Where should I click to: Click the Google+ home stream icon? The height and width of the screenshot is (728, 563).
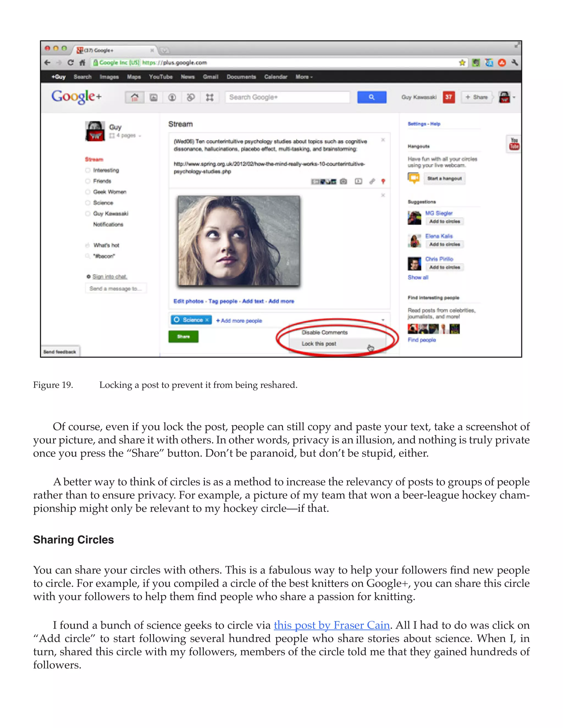[x=135, y=97]
